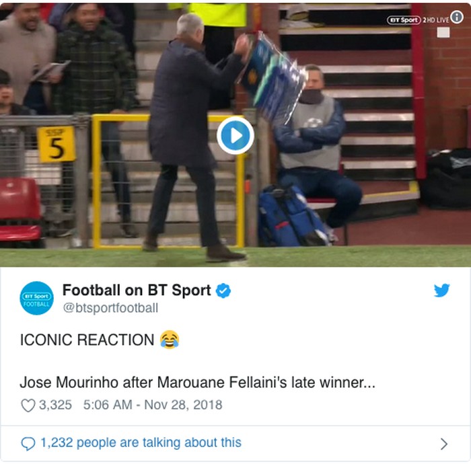Expand the conversation with the right chevron
The image size is (471, 476).
[x=444, y=444]
